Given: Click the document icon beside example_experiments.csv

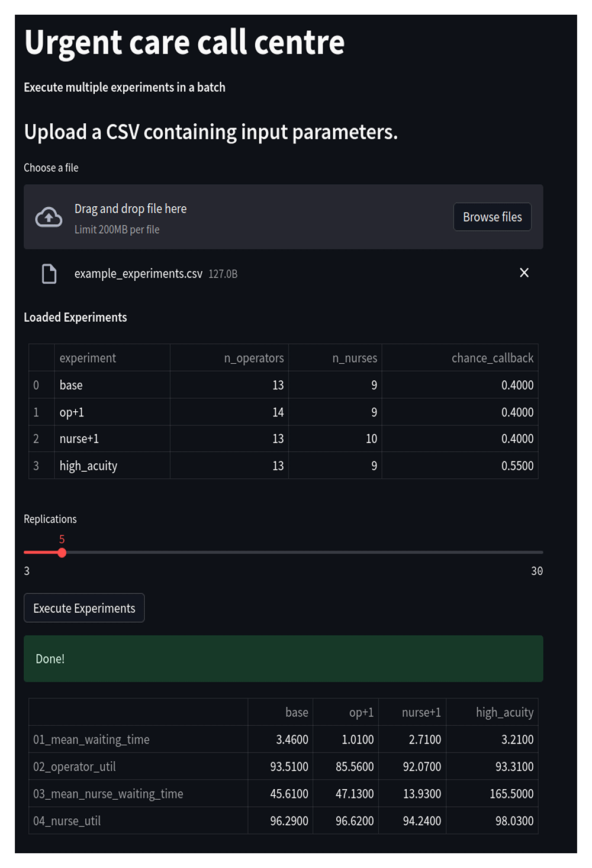Looking at the screenshot, I should (49, 274).
